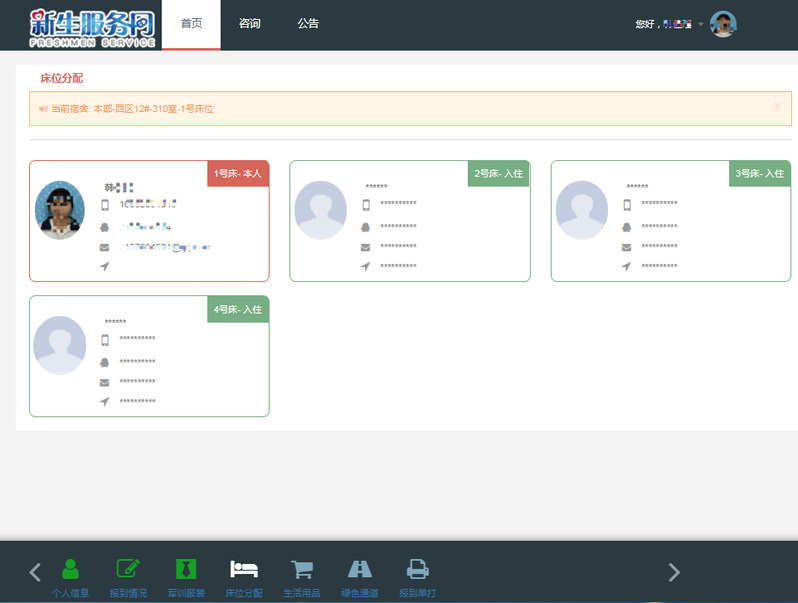
Task: Open the 公告 menu item
Action: [308, 24]
